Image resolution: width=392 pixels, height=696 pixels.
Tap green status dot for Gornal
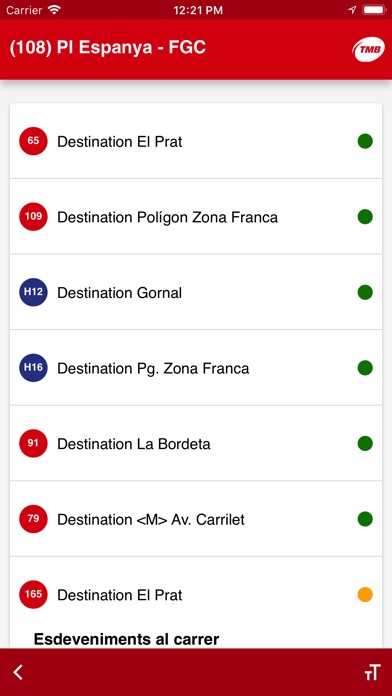point(365,293)
